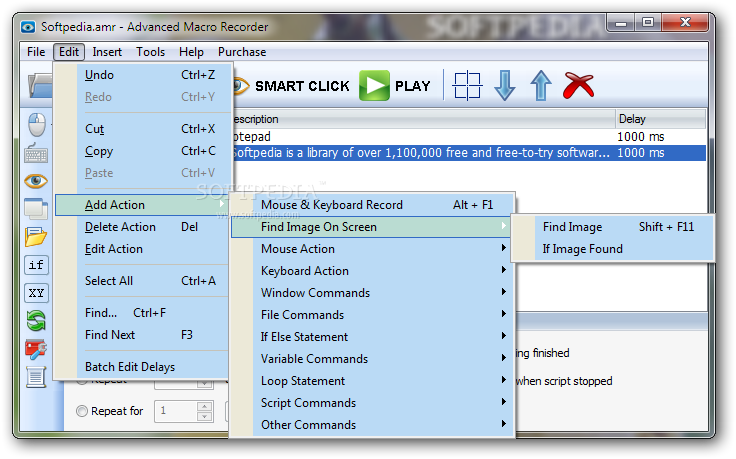Click the 'if' statement sidebar icon

click(x=36, y=265)
